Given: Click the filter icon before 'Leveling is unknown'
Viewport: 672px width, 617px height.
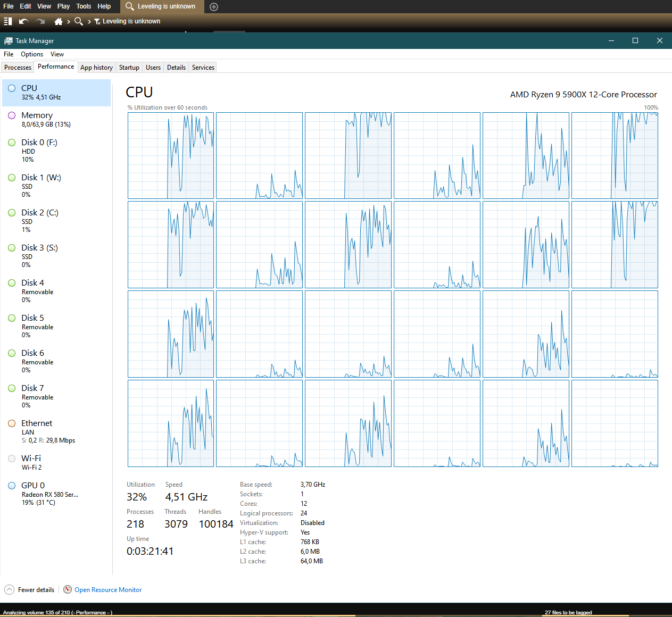Looking at the screenshot, I should [x=97, y=22].
